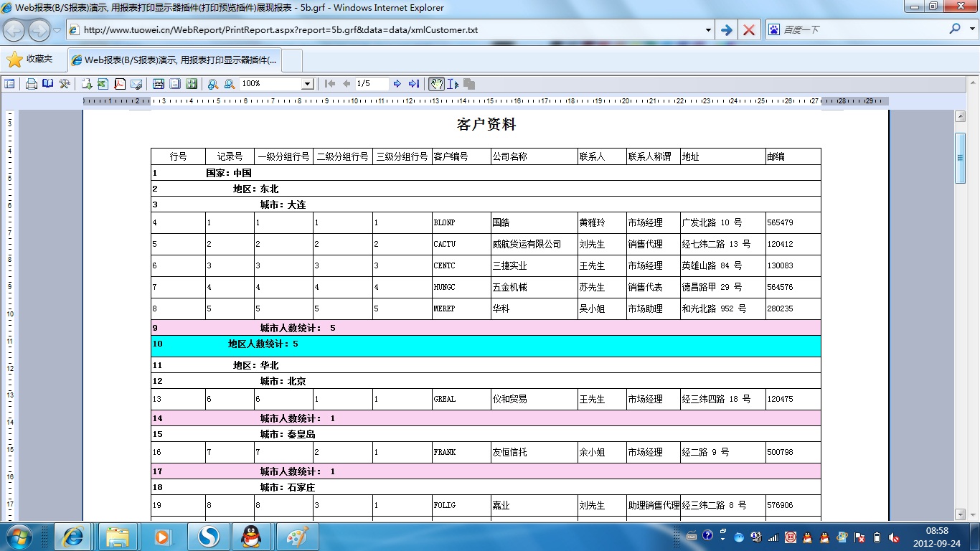Toggle the table of contents panel
The image size is (980, 551).
pos(9,84)
